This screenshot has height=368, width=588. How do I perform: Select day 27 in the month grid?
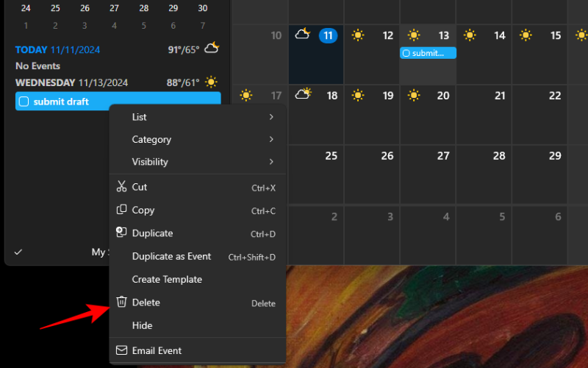pos(443,156)
